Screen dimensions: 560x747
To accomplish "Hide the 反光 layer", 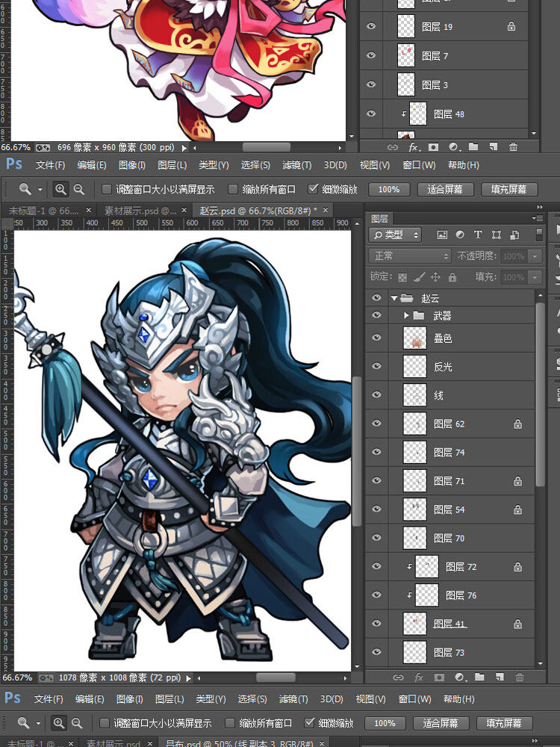I will [x=376, y=366].
